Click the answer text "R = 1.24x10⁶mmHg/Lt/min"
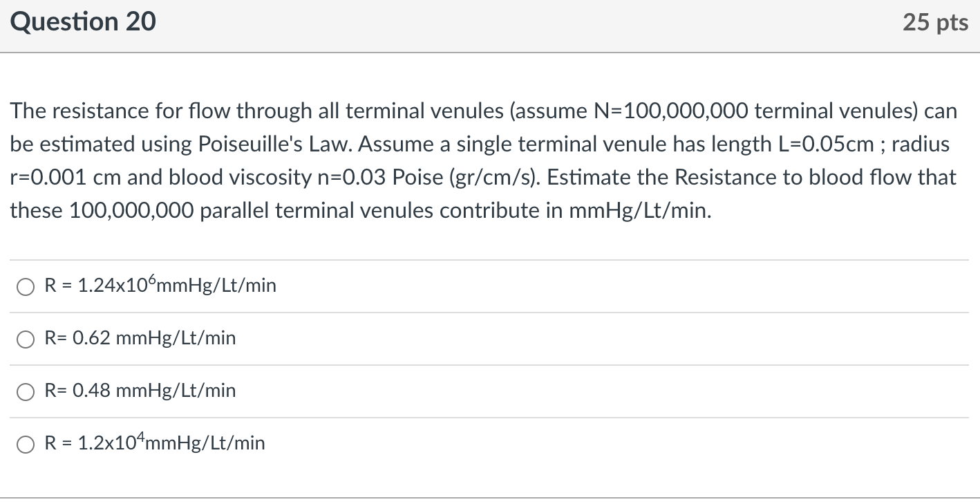 click(x=160, y=286)
